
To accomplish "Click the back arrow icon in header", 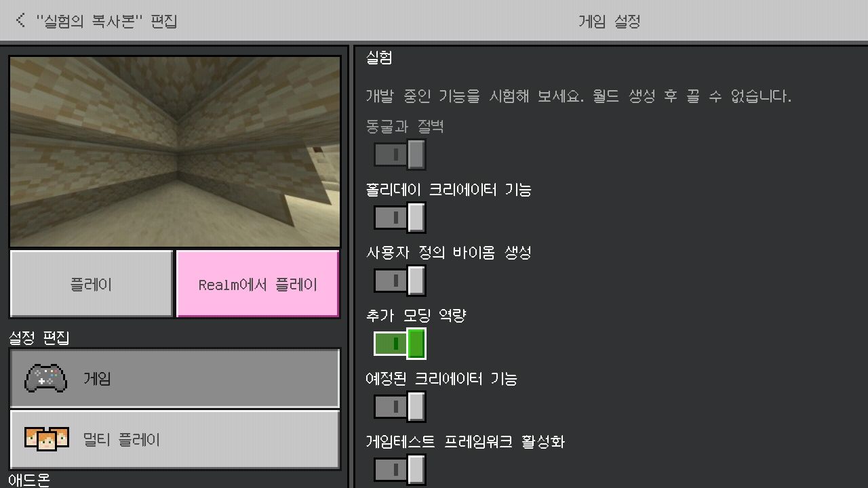I will pyautogui.click(x=20, y=20).
